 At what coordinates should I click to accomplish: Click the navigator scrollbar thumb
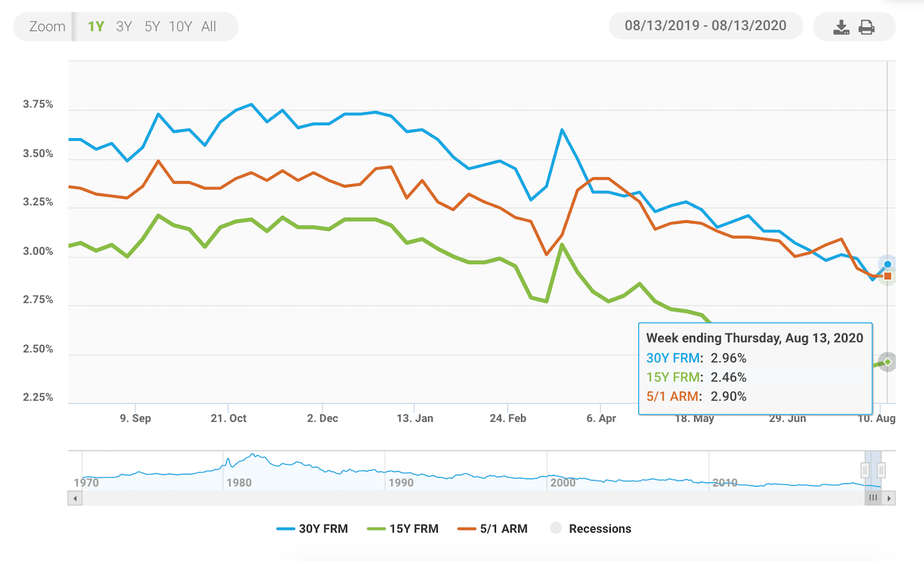(x=873, y=498)
